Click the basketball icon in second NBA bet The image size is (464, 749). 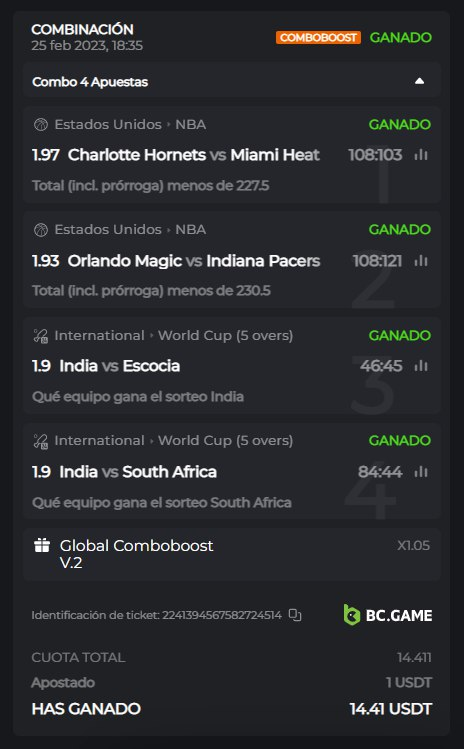point(41,230)
